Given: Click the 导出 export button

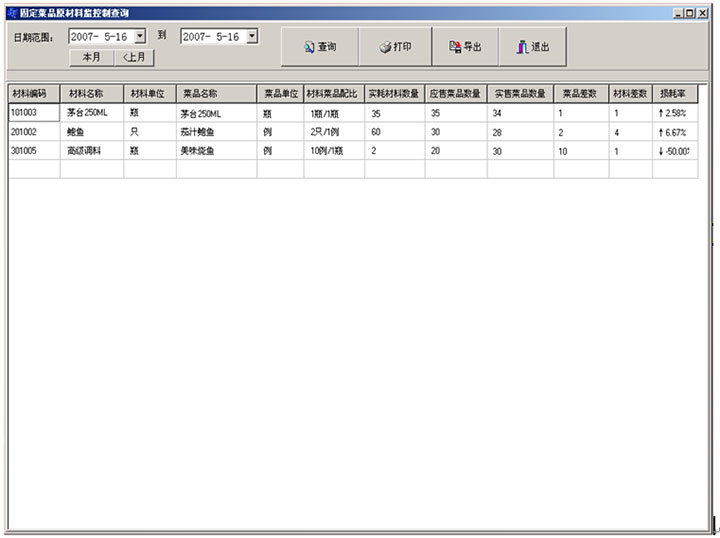Looking at the screenshot, I should (x=465, y=46).
